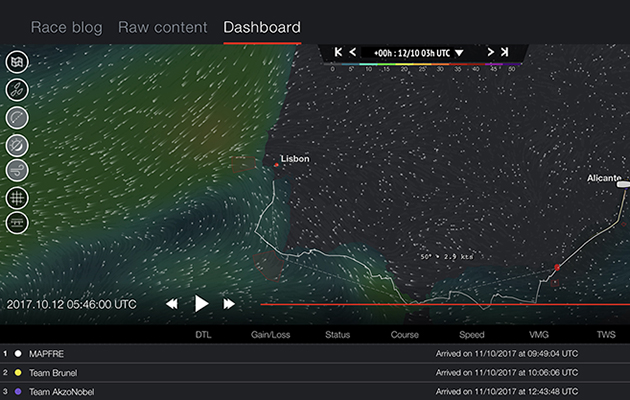Select the arc measuring tool icon

(x=17, y=117)
